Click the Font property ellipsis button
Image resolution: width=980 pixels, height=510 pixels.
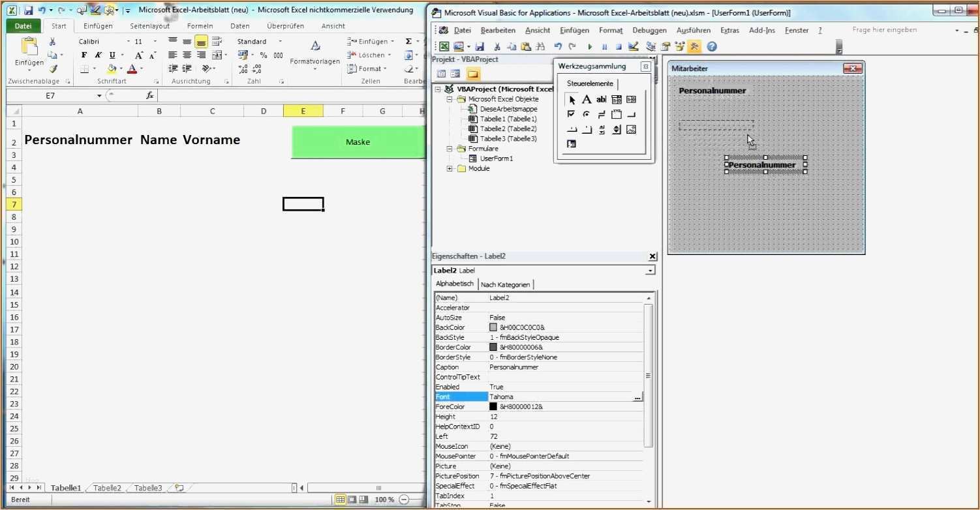coord(637,397)
